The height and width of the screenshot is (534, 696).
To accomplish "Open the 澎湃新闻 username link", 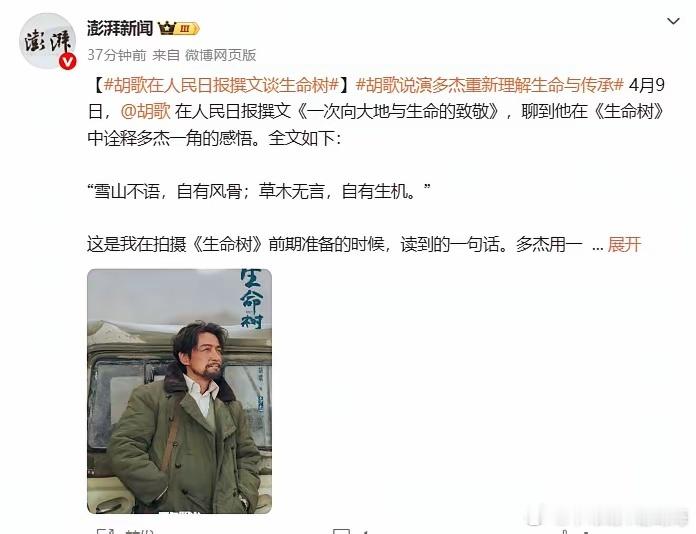I will click(120, 28).
